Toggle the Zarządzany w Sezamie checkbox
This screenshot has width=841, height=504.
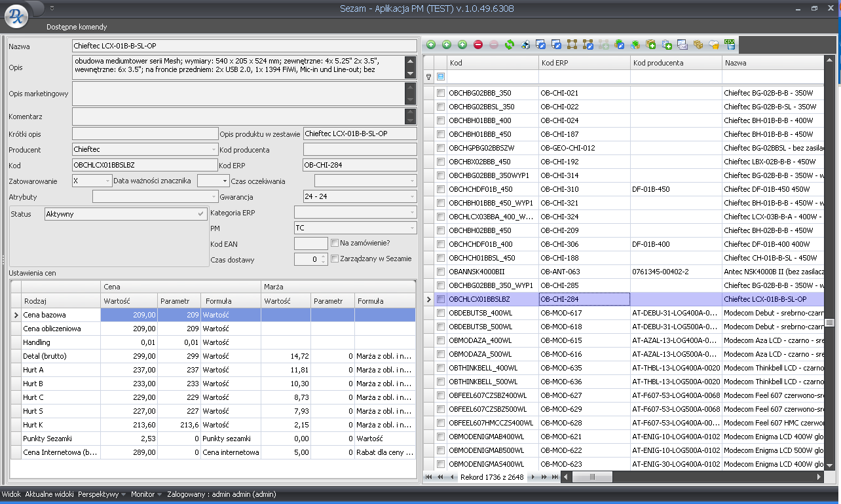(x=335, y=259)
